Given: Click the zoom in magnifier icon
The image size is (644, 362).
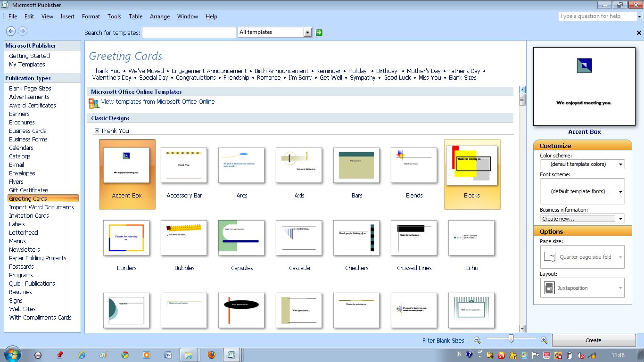Looking at the screenshot, I should pos(544,340).
